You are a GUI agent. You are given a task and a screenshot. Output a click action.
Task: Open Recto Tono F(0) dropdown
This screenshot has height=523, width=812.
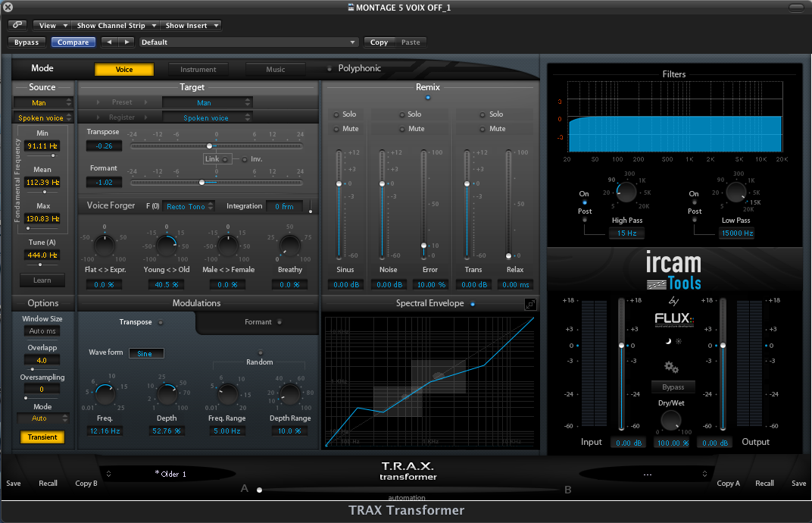[x=189, y=206]
